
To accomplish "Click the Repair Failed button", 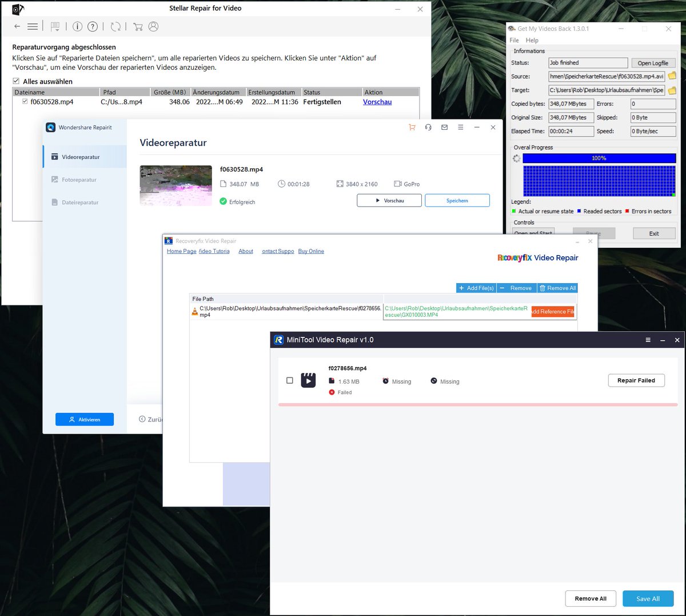I will coord(636,380).
